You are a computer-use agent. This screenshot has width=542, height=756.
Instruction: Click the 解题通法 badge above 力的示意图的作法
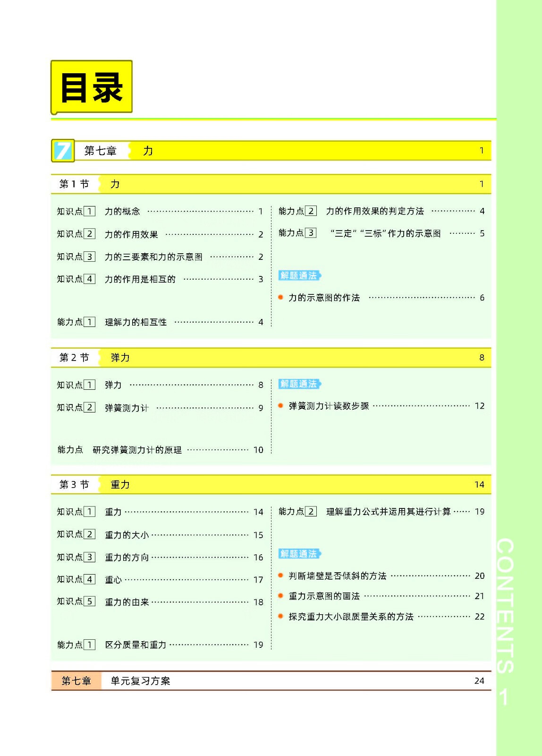pos(299,275)
